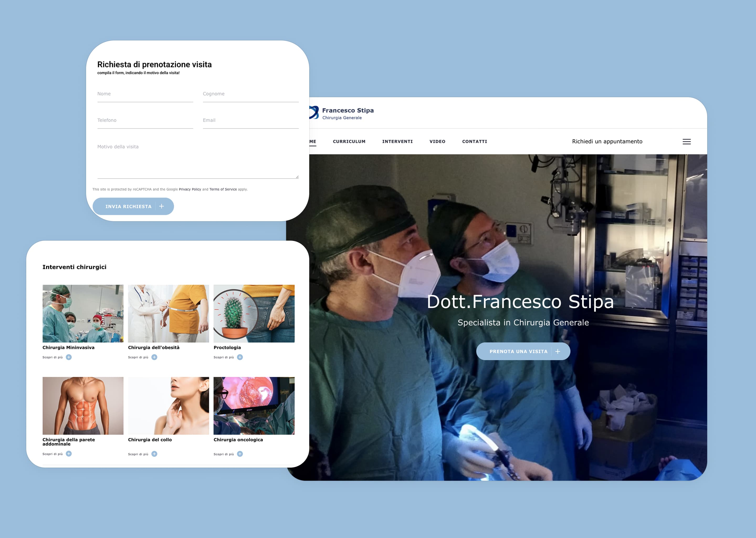Click the Motivo della visita textarea
The height and width of the screenshot is (538, 756).
click(198, 160)
